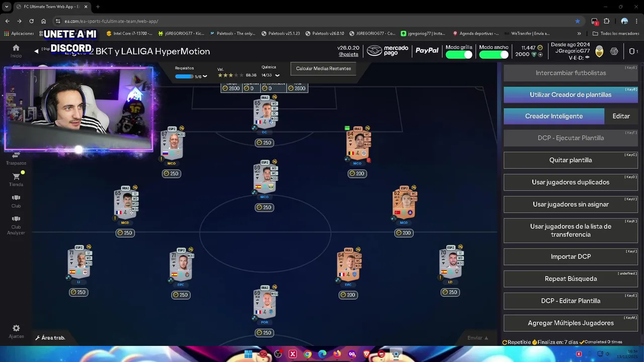
Task: Click DCP - Editar Plantilla
Action: [x=571, y=301]
